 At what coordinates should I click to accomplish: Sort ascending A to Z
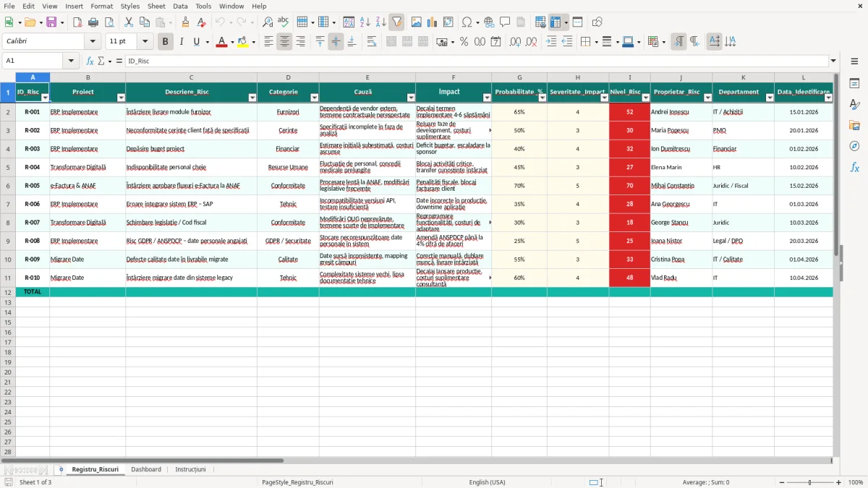coord(365,22)
